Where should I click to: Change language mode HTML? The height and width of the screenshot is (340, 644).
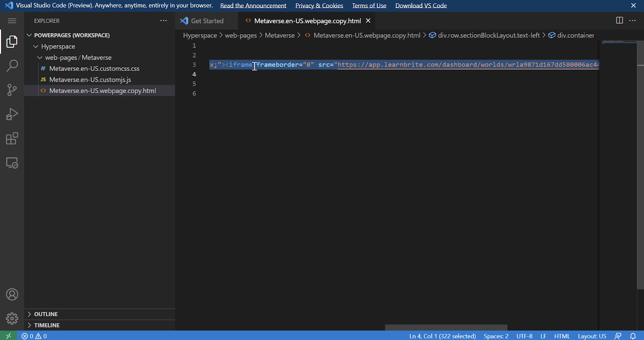[562, 336]
